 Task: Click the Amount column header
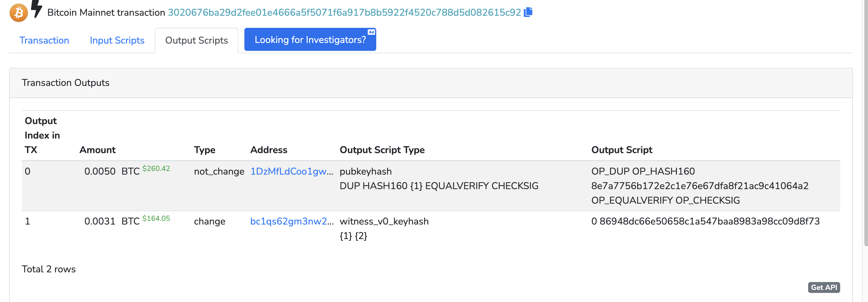(97, 150)
